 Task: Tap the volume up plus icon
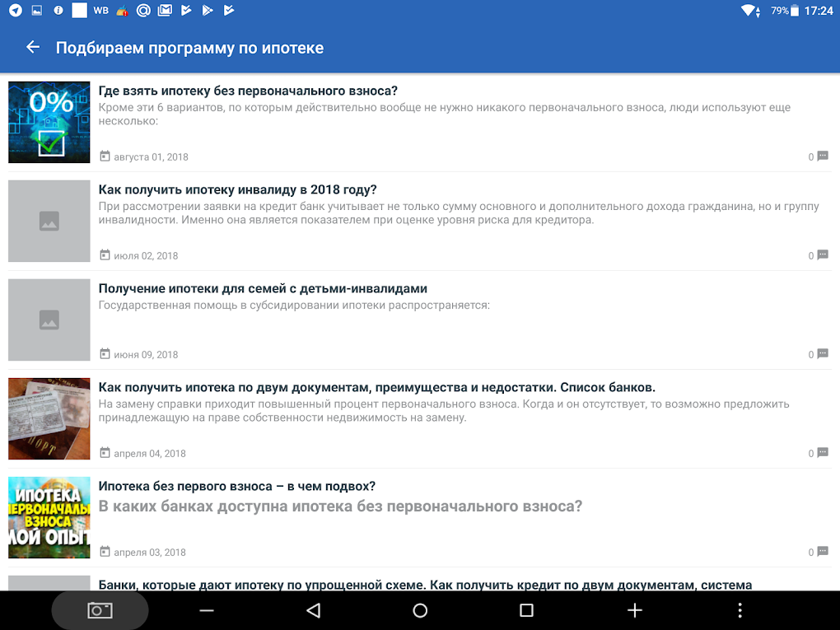(634, 610)
